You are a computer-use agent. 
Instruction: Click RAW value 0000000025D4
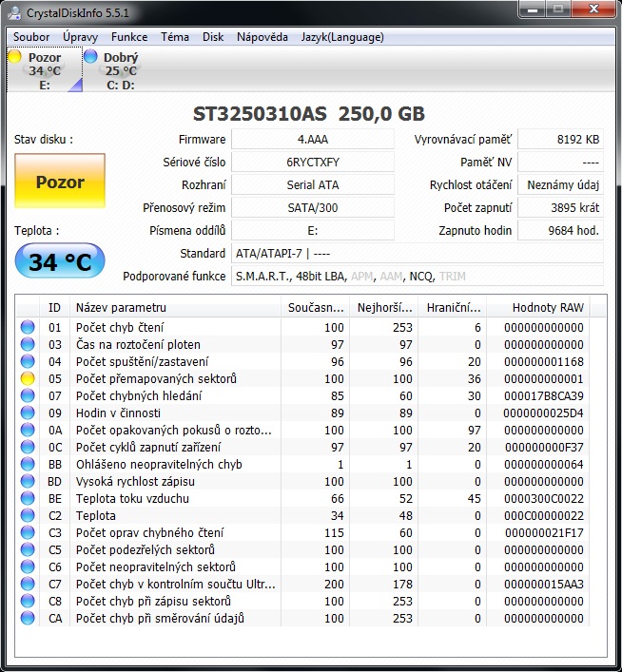[x=543, y=413]
